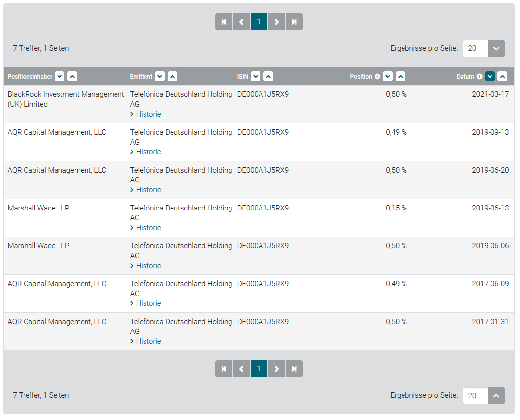Image resolution: width=520 pixels, height=420 pixels.
Task: Show info for Position column
Action: [x=377, y=77]
